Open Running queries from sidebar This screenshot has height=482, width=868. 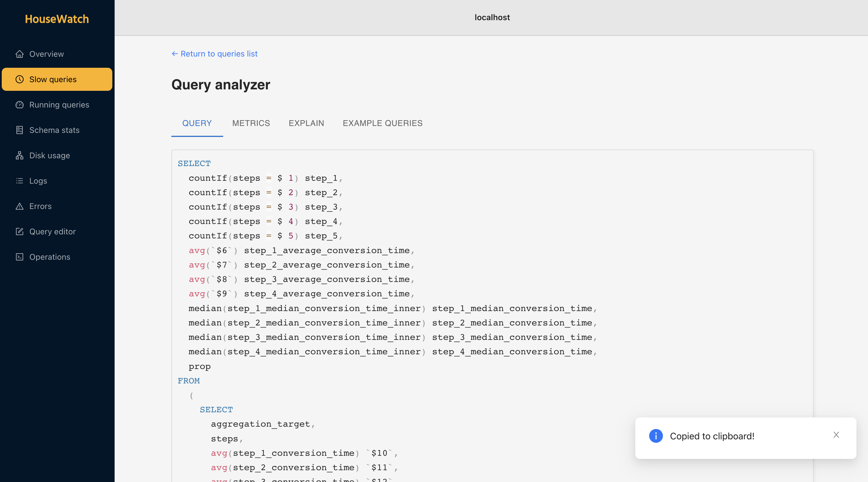tap(59, 105)
